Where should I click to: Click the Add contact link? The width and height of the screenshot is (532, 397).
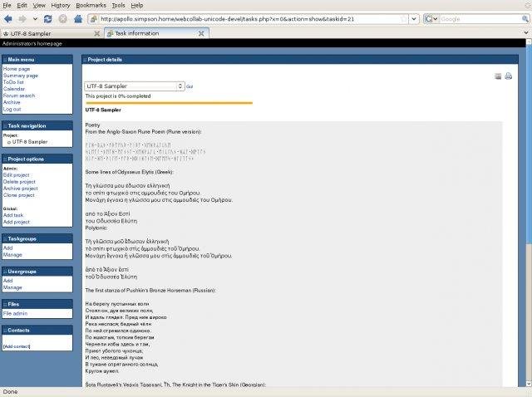pyautogui.click(x=17, y=346)
